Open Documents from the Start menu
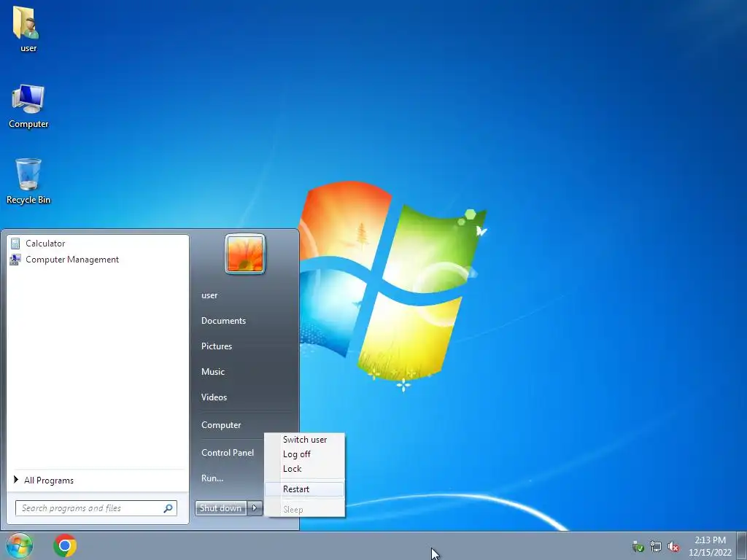 (x=223, y=321)
